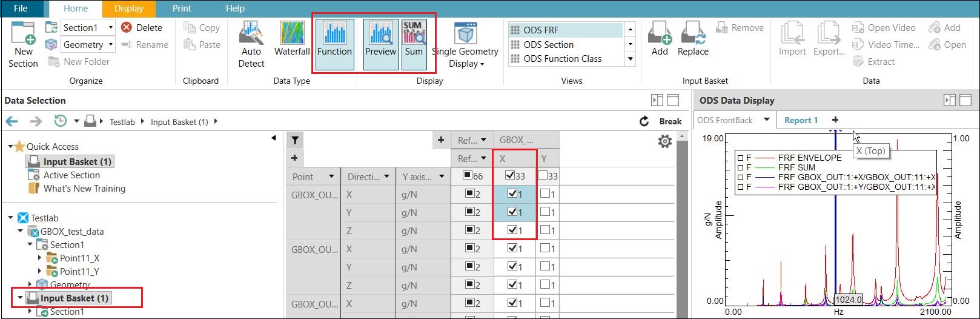Select the ODS Function Class view

coord(566,59)
